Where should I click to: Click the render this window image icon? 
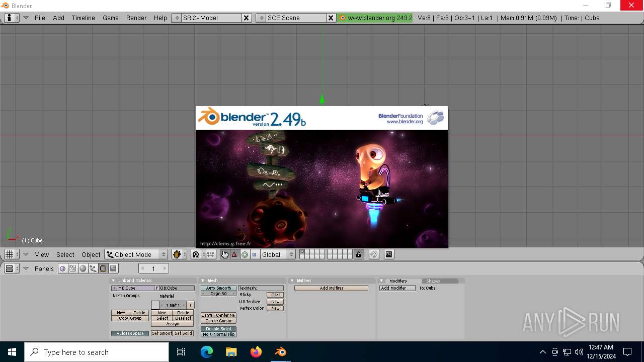pos(389,254)
